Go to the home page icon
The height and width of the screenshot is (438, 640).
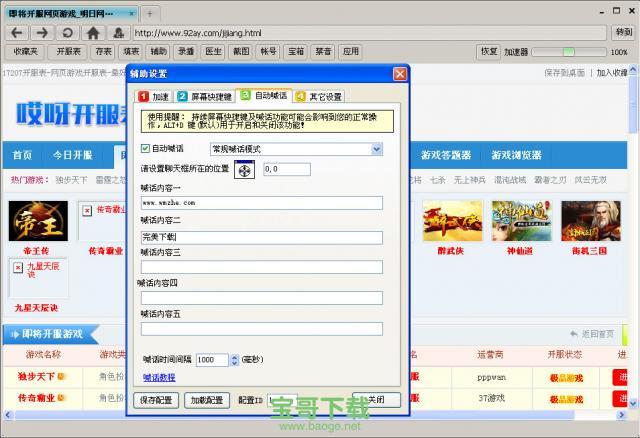[x=92, y=32]
